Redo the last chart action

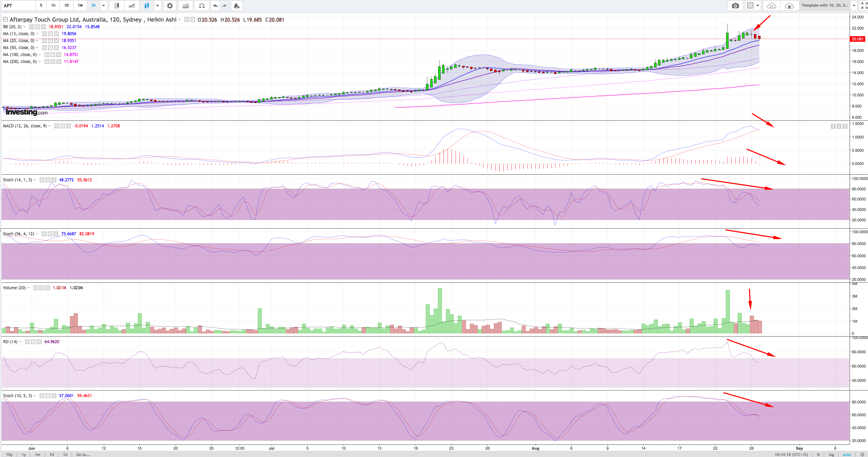tap(225, 6)
